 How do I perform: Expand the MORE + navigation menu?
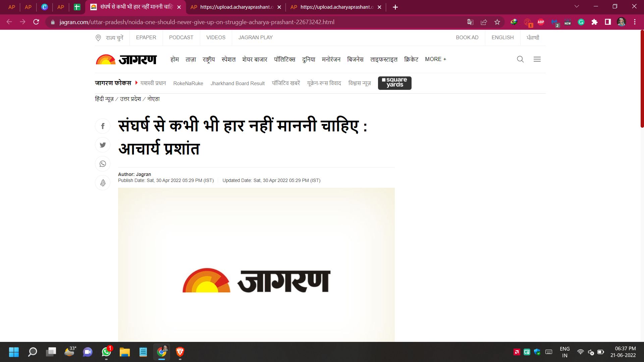coord(435,59)
